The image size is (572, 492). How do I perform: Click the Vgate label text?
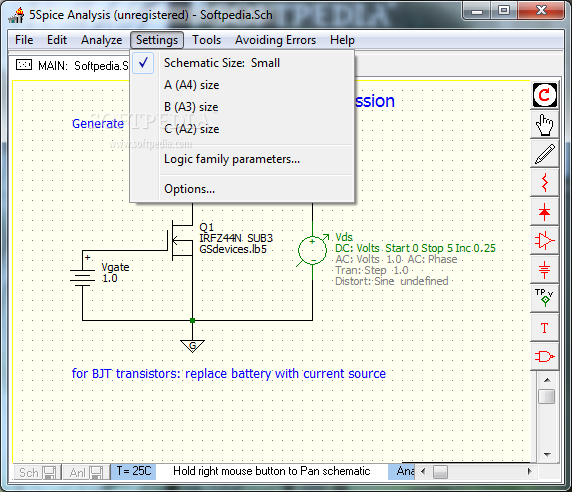point(116,267)
